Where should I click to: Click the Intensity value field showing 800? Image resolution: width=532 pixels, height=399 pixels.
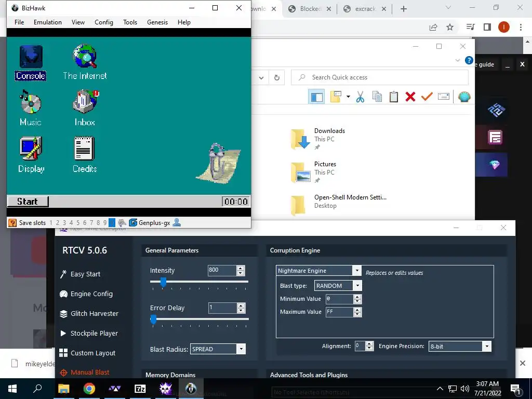pyautogui.click(x=222, y=270)
